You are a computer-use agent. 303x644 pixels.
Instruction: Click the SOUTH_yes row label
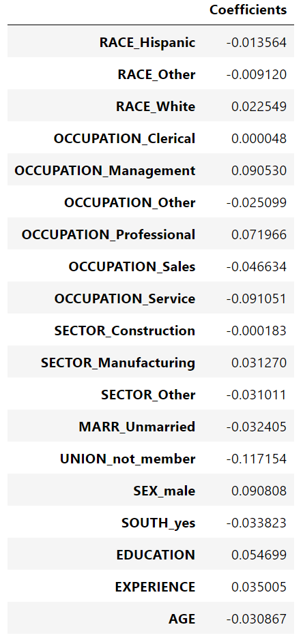[x=158, y=523]
